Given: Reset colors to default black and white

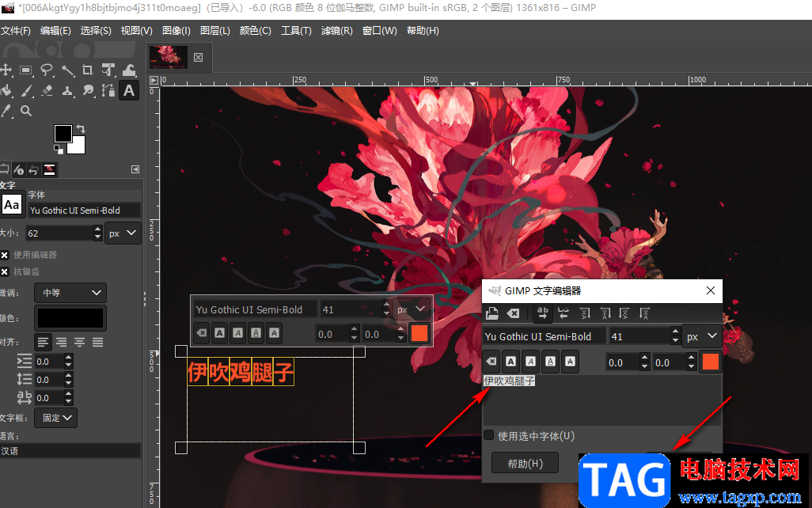Looking at the screenshot, I should [59, 150].
